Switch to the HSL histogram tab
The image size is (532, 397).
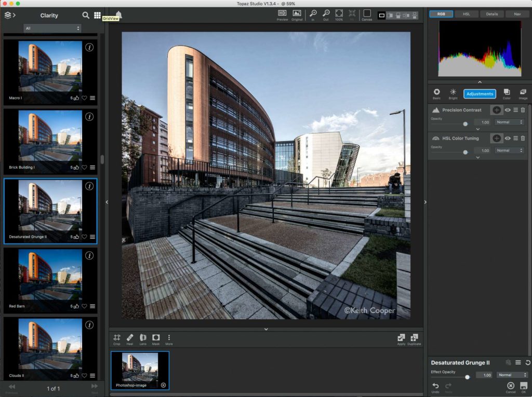pos(467,14)
